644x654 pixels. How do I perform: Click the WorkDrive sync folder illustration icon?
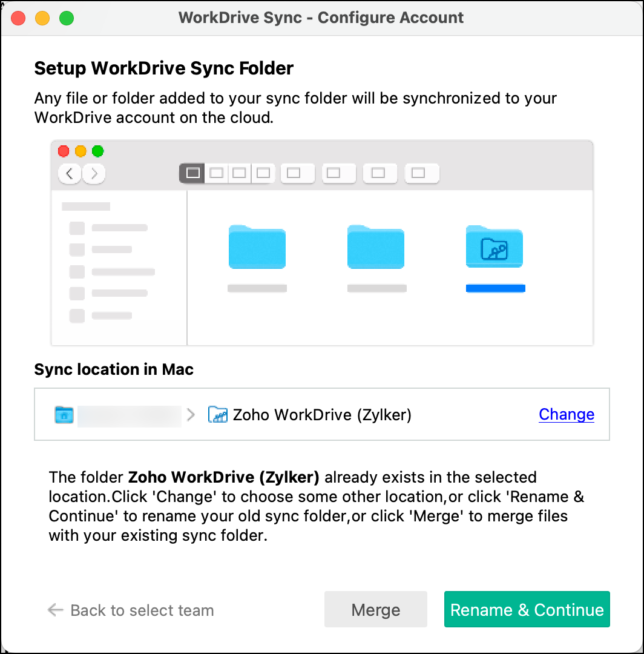[x=494, y=246]
